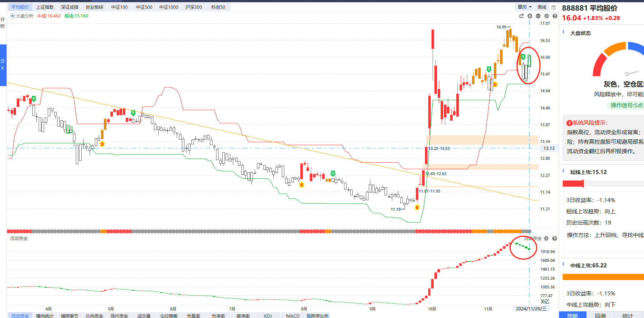Viewport: 644px width, 318px height.
Task: Open 流动资金 sub-chart settings gear
Action: click(x=546, y=238)
